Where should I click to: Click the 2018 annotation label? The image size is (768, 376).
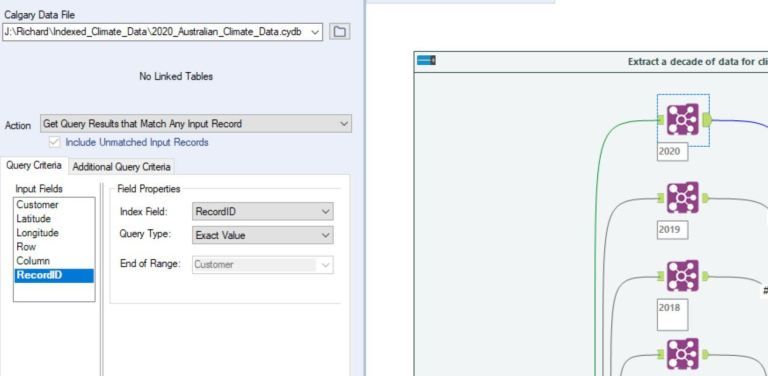672,315
